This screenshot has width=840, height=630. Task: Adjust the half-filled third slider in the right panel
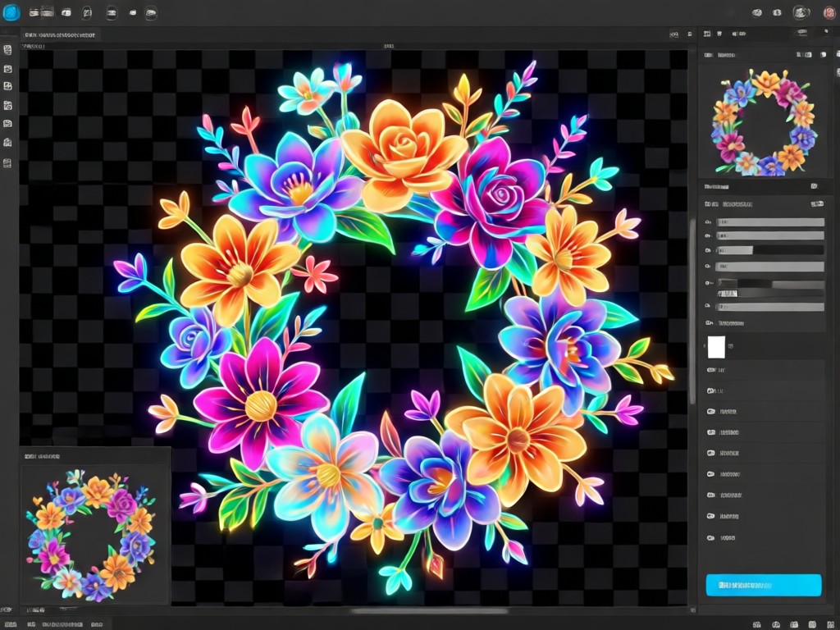tap(769, 250)
